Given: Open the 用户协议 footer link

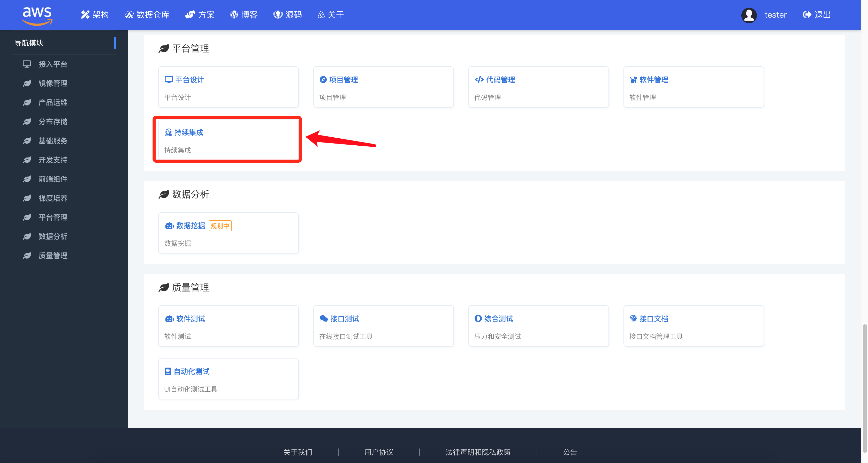Looking at the screenshot, I should tap(379, 452).
